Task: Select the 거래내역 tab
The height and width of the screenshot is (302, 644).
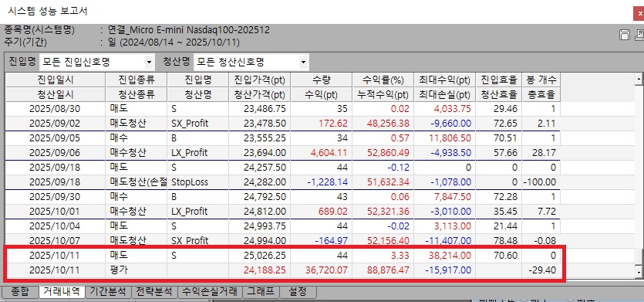Action: 62,292
